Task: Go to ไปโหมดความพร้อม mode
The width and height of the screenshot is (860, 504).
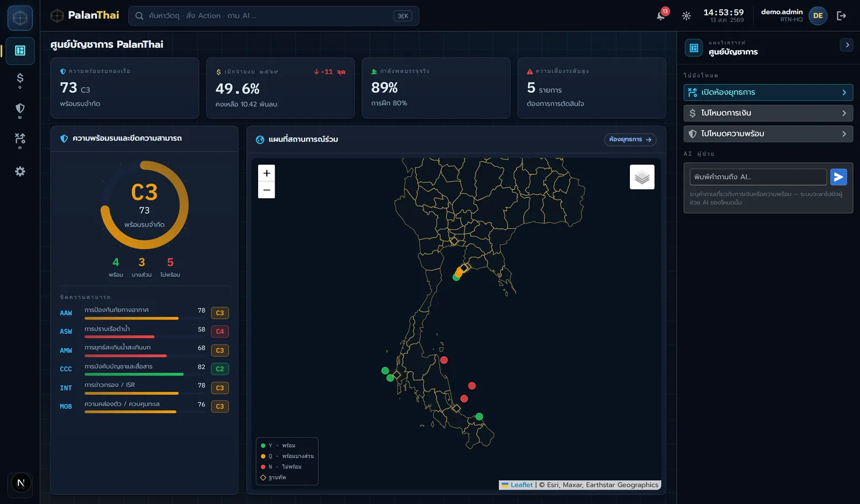Action: point(768,134)
